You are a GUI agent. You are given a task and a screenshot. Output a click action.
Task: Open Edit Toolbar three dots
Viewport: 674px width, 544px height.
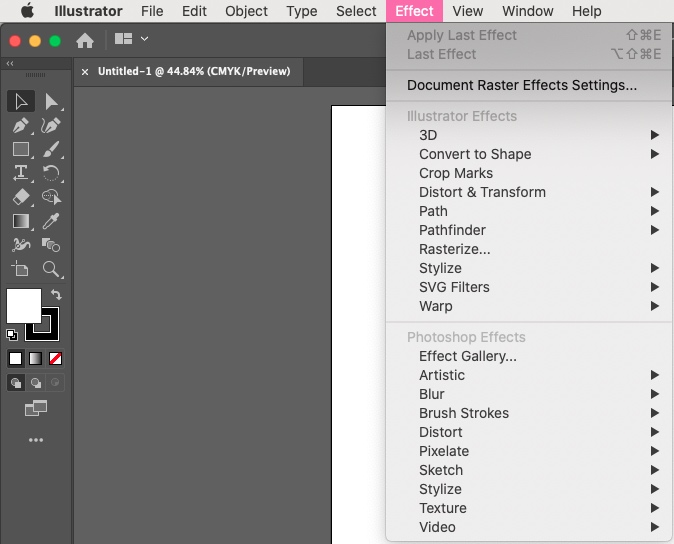tap(36, 440)
